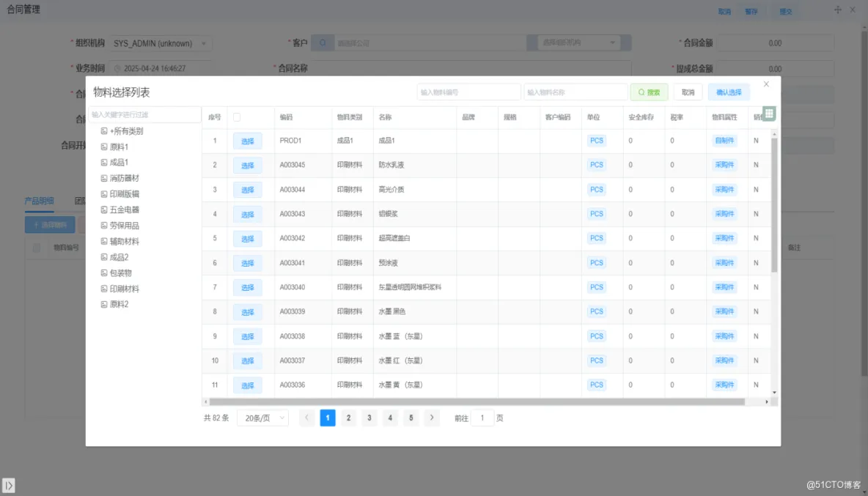868x496 pixels.
Task: Click the next page arrow
Action: pos(432,418)
